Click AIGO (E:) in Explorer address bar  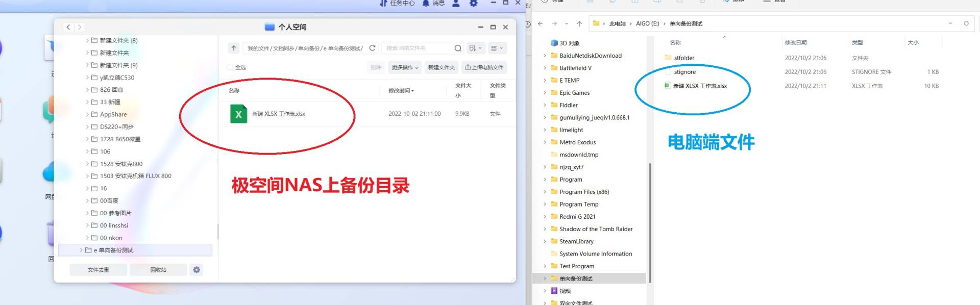pos(647,23)
